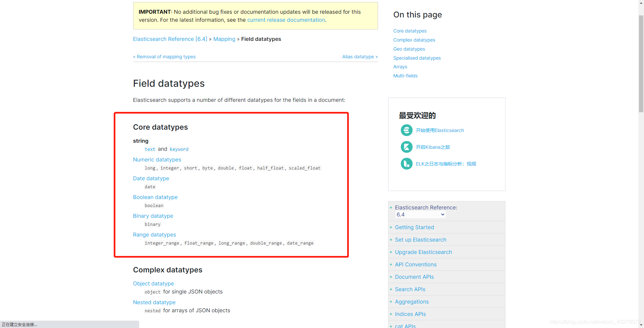Open the Range datatypes link
Image resolution: width=644 pixels, height=328 pixels.
[x=154, y=235]
